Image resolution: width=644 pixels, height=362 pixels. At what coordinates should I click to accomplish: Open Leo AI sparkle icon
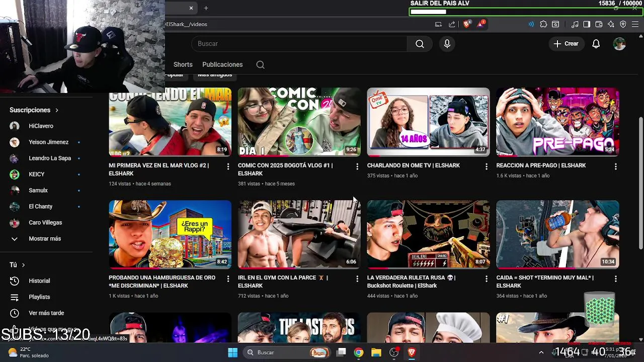[x=611, y=24]
